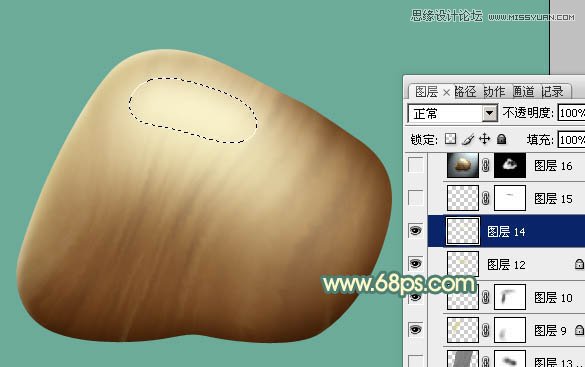Toggle the lock image pixels brush icon

468,139
